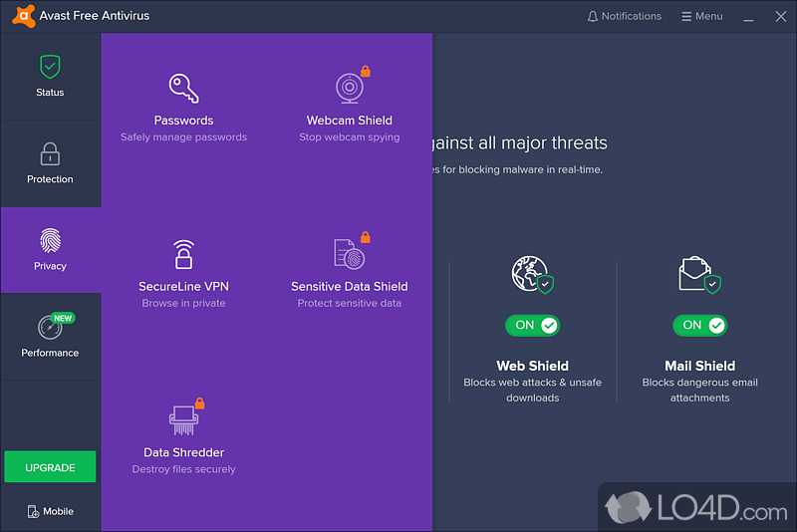Open the Performance gauge icon

point(50,327)
